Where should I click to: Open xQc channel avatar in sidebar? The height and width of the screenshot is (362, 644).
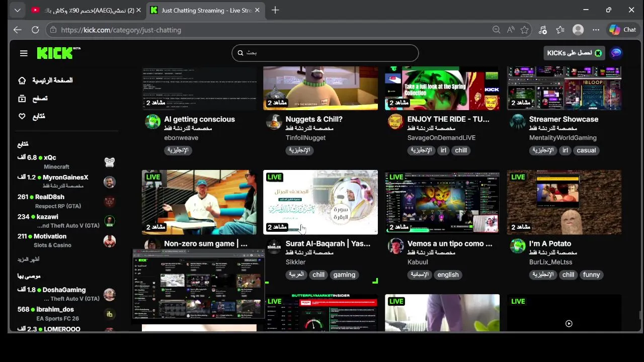(110, 162)
